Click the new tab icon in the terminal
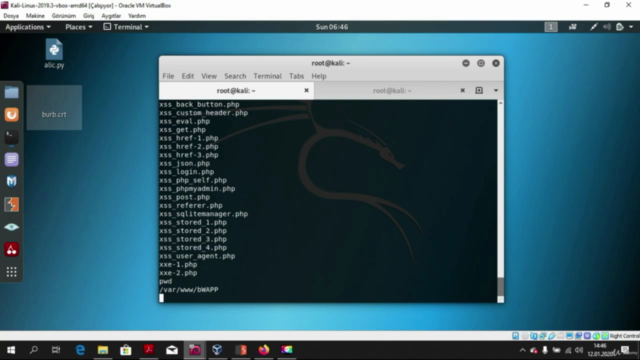Viewport: 640px width, 360px height. (479, 90)
